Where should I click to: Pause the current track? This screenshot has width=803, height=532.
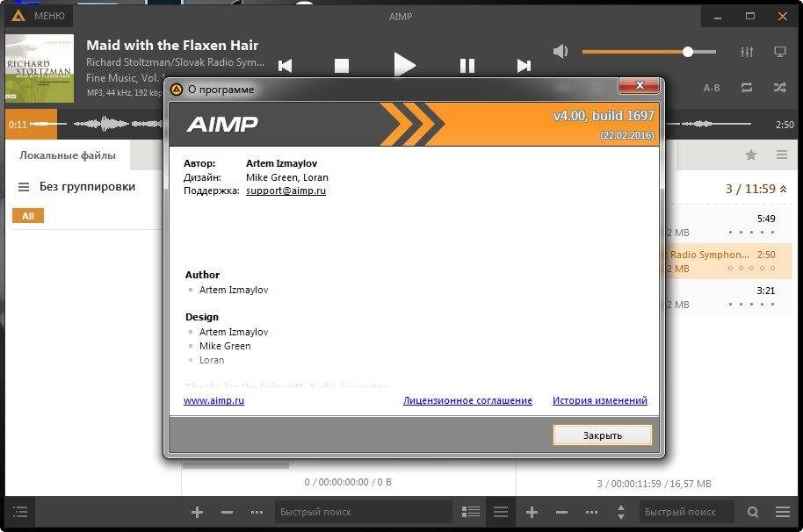tap(467, 66)
